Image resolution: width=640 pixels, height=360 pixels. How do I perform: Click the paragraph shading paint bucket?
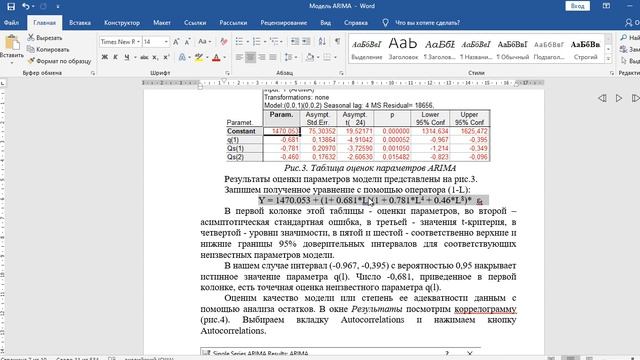point(309,57)
